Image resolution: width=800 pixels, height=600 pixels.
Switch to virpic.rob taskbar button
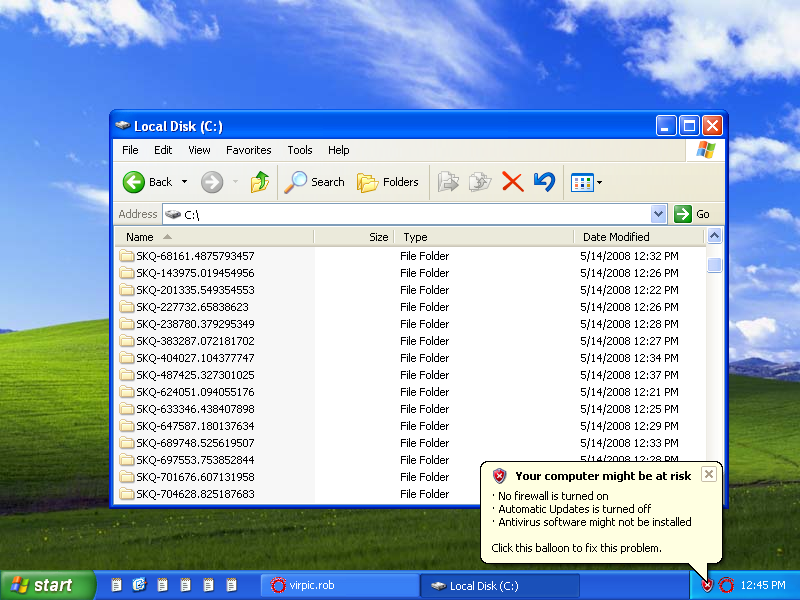[339, 585]
